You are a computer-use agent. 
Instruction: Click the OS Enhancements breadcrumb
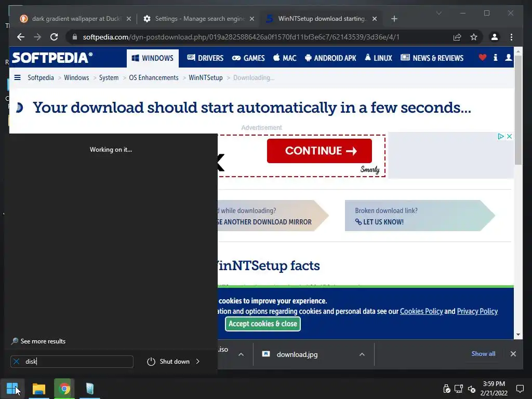tap(153, 78)
